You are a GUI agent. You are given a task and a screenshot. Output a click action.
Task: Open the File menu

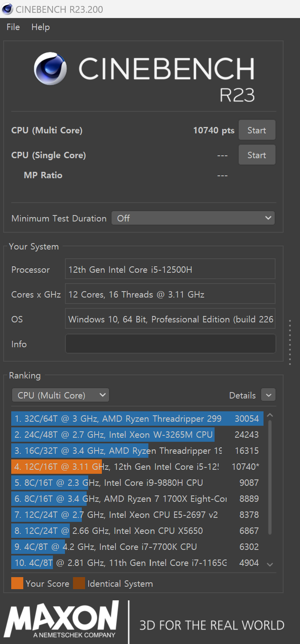coord(13,27)
